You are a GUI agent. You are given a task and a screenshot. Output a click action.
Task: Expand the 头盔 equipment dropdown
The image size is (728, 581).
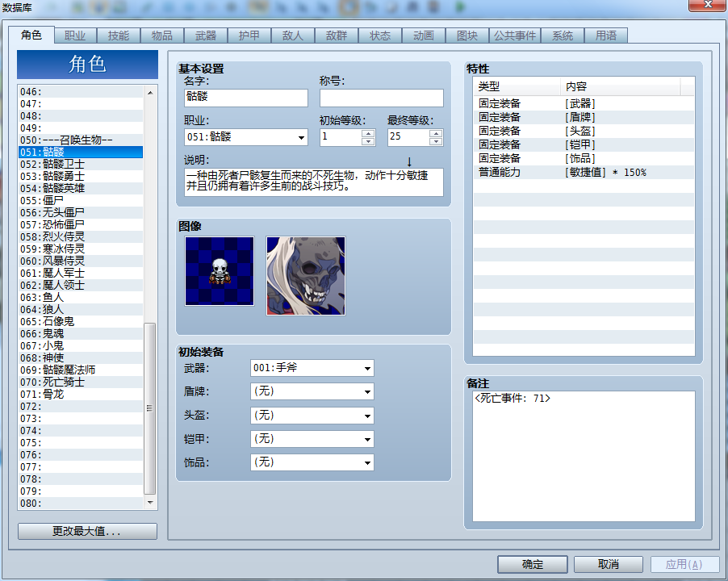click(367, 416)
